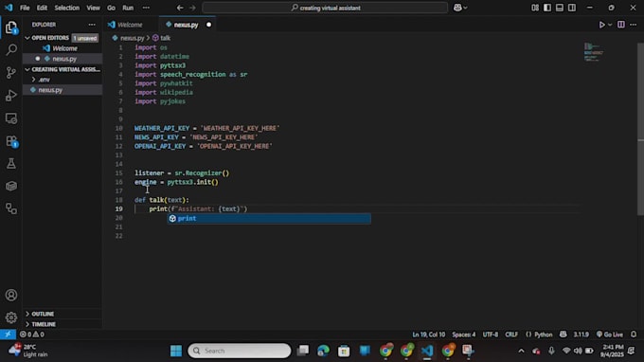
Task: Customize layout icon in title bar
Action: click(x=535, y=8)
